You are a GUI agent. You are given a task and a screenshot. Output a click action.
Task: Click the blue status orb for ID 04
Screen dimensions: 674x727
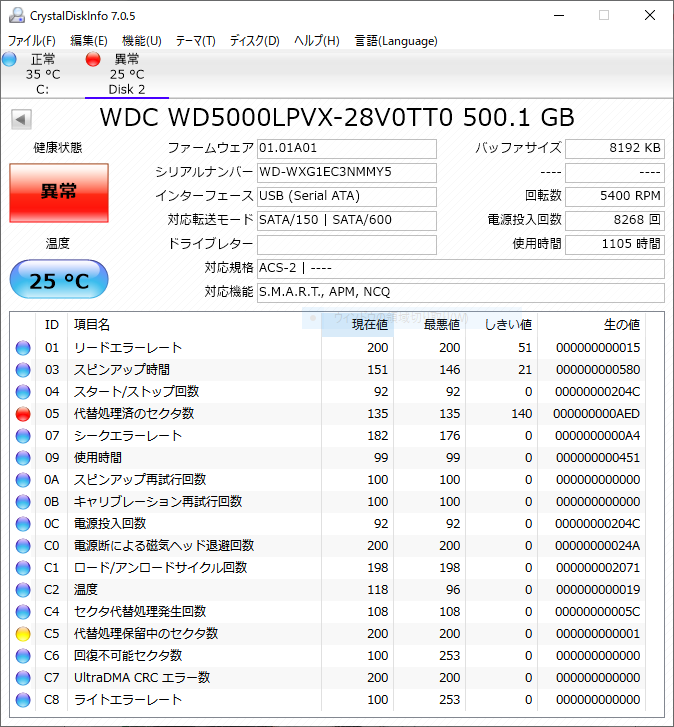coord(23,392)
